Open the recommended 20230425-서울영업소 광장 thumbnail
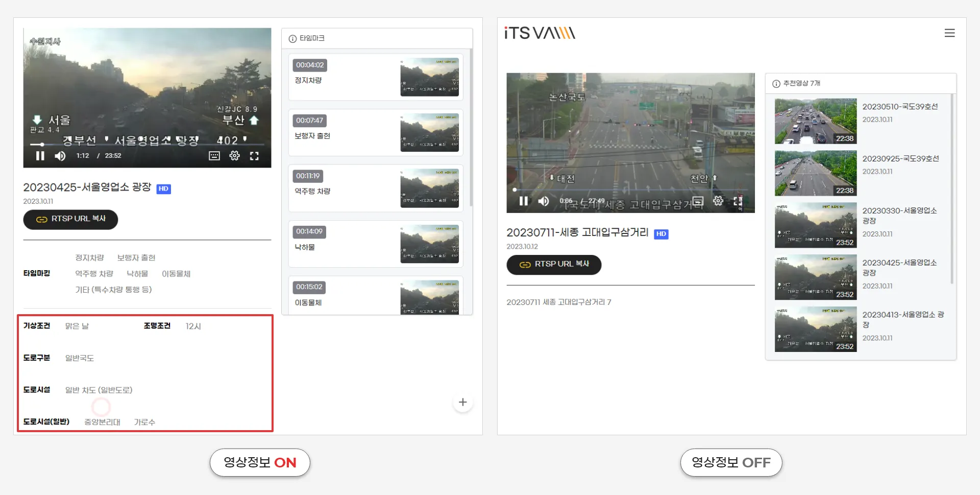 coord(816,277)
